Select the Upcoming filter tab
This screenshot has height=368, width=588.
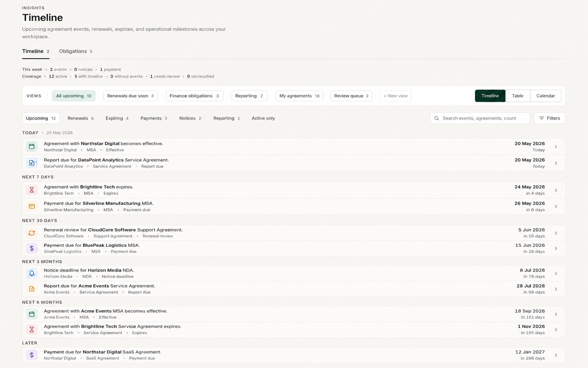(x=41, y=118)
